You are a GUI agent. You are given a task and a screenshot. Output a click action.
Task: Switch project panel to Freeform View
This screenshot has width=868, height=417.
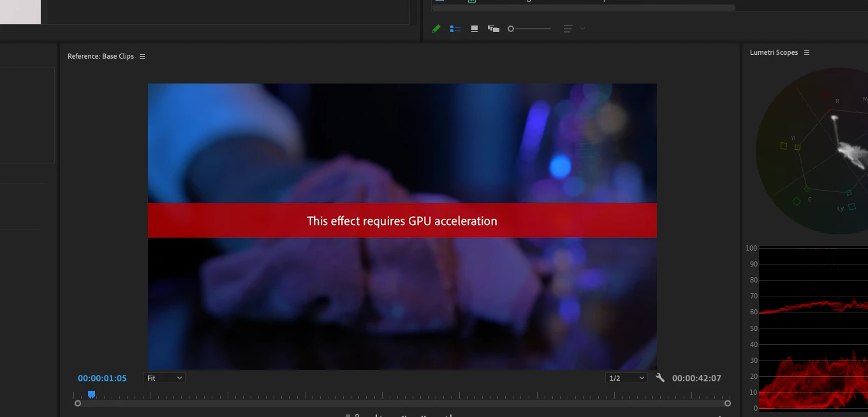(x=494, y=29)
